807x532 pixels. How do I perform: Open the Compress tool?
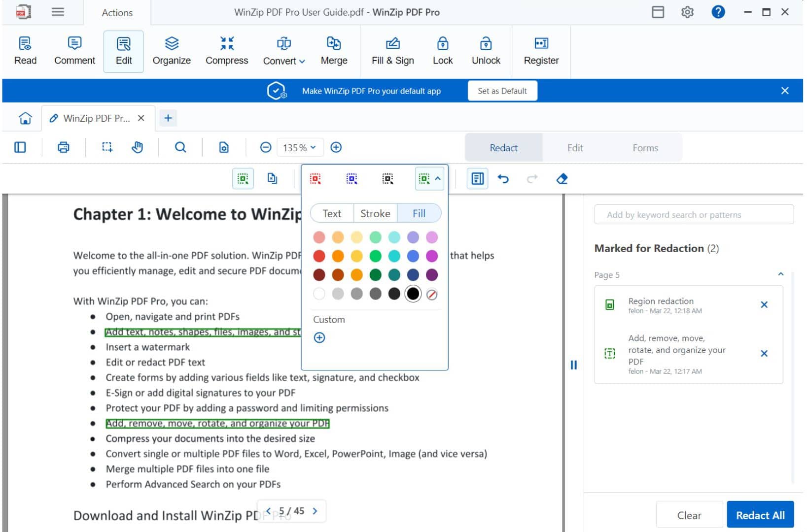(227, 51)
